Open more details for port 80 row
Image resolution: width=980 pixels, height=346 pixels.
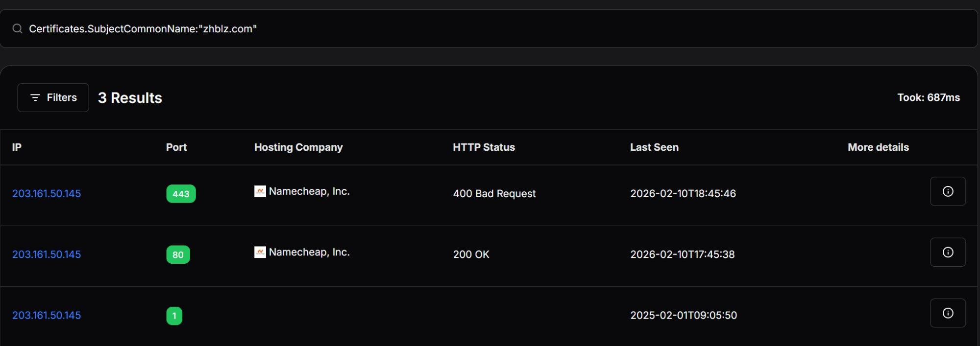[x=947, y=252]
